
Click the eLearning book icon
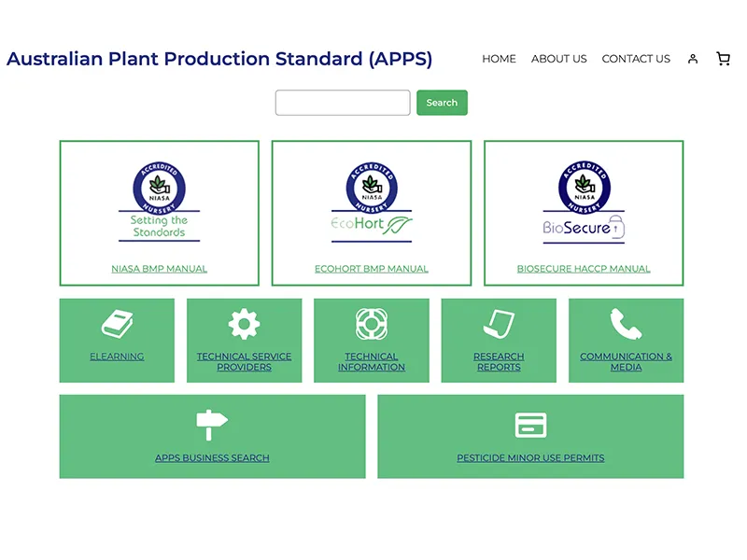click(x=117, y=324)
